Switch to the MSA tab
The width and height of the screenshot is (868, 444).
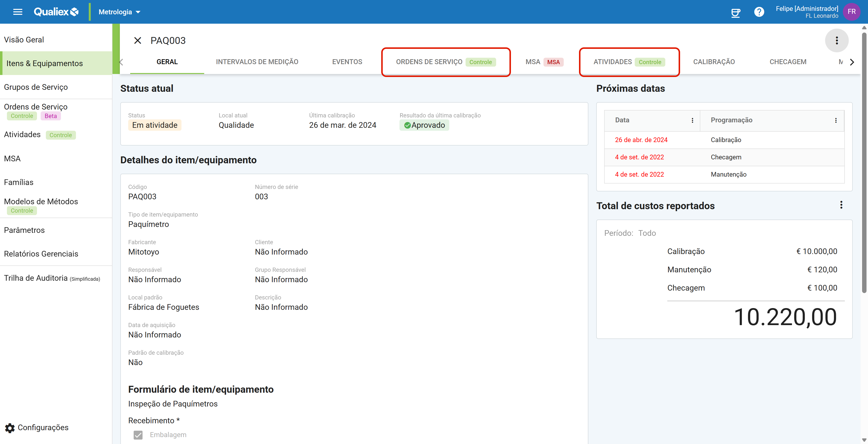544,62
